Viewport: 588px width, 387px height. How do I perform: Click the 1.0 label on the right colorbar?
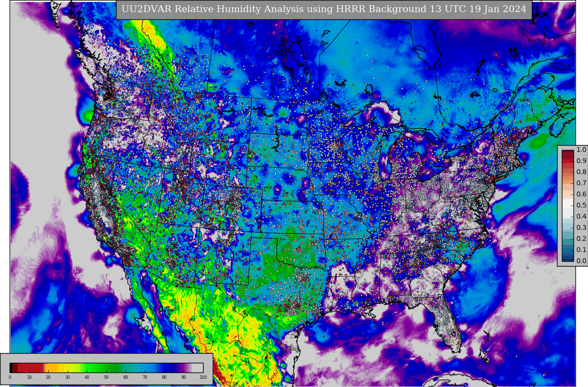(581, 149)
